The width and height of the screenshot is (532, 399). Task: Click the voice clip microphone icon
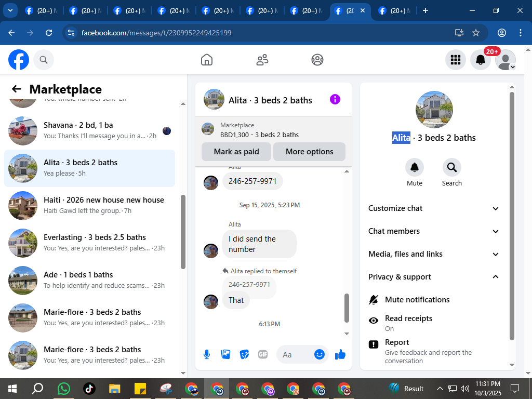coord(207,354)
